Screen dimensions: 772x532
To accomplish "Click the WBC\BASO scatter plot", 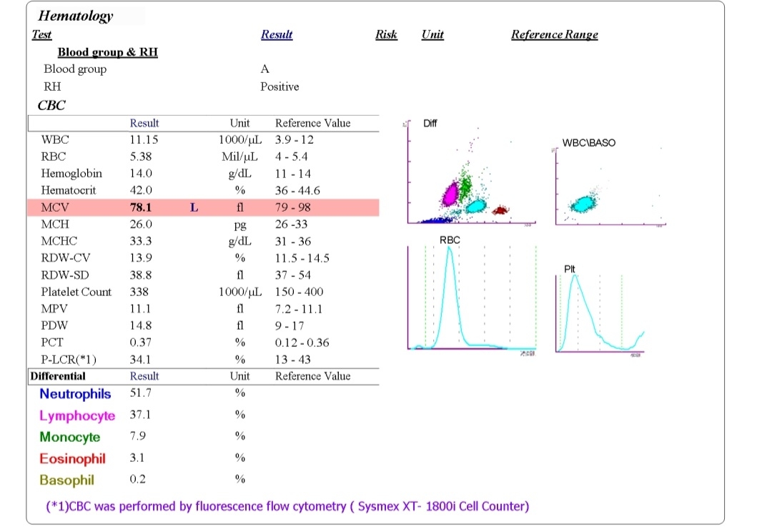I will click(610, 182).
